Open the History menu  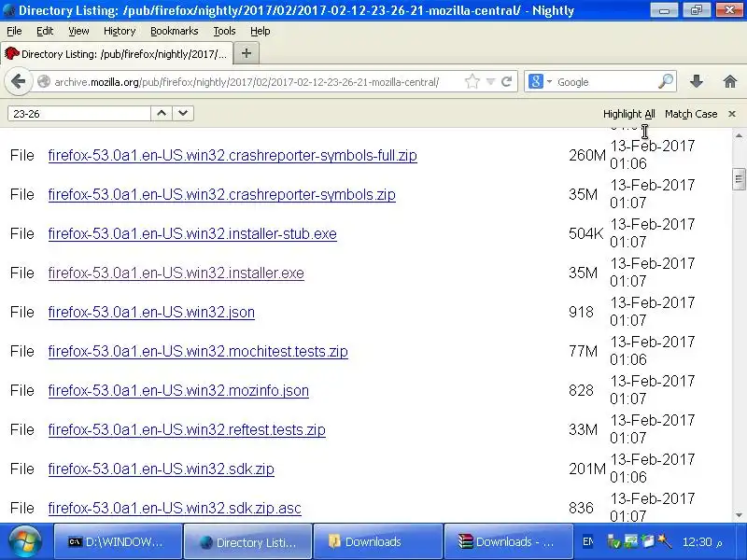(120, 31)
